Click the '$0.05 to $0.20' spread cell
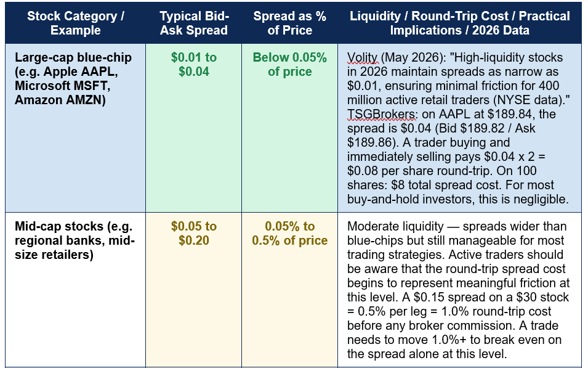 [193, 290]
